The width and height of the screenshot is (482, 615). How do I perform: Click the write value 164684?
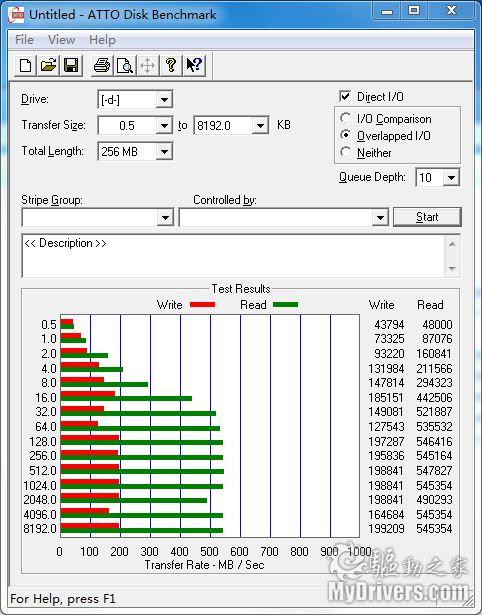coord(386,514)
